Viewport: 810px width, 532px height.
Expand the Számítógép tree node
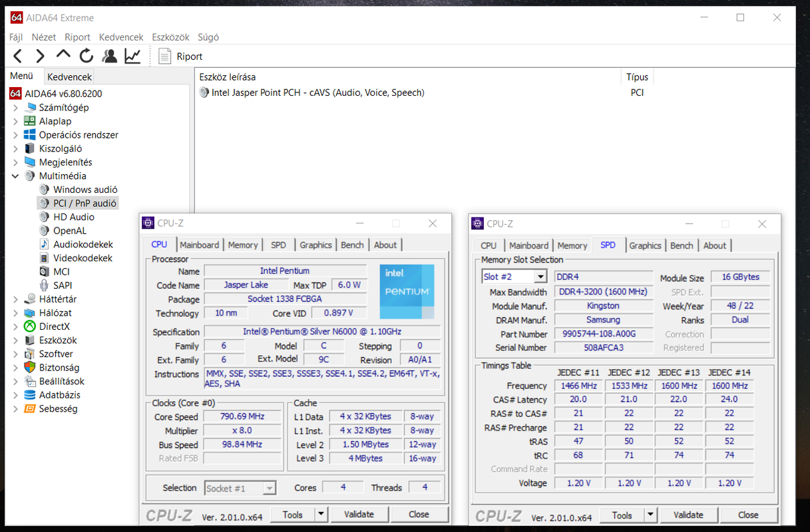coord(15,108)
